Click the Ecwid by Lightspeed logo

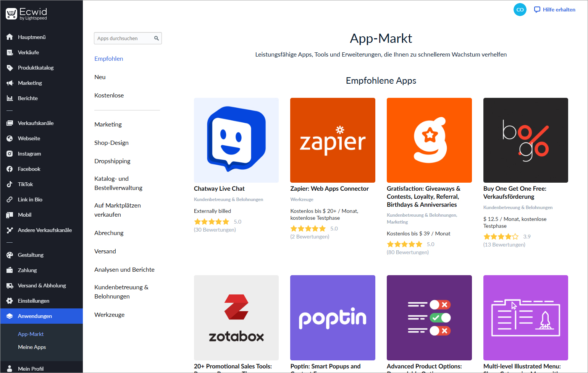tap(26, 14)
